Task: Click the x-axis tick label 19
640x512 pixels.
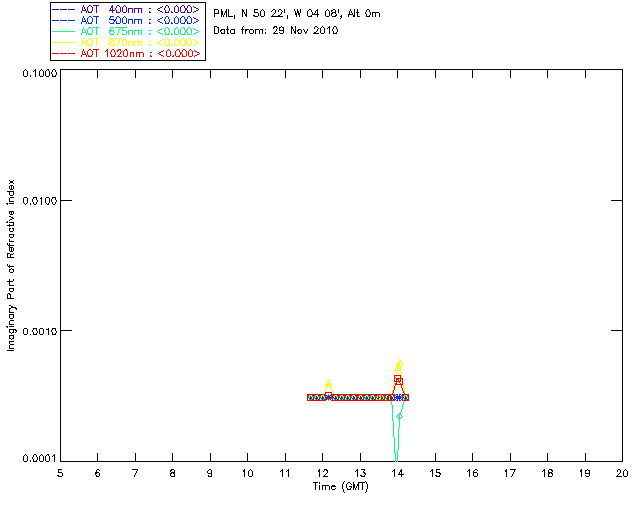Action: coord(585,474)
